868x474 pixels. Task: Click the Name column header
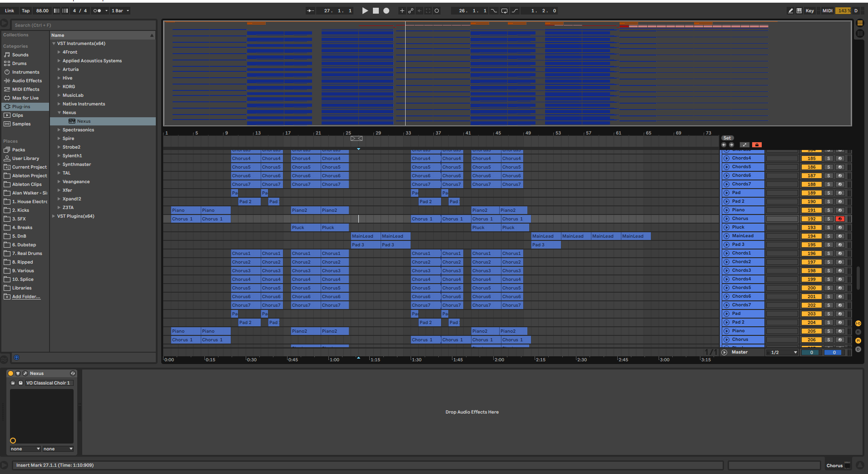pyautogui.click(x=102, y=35)
